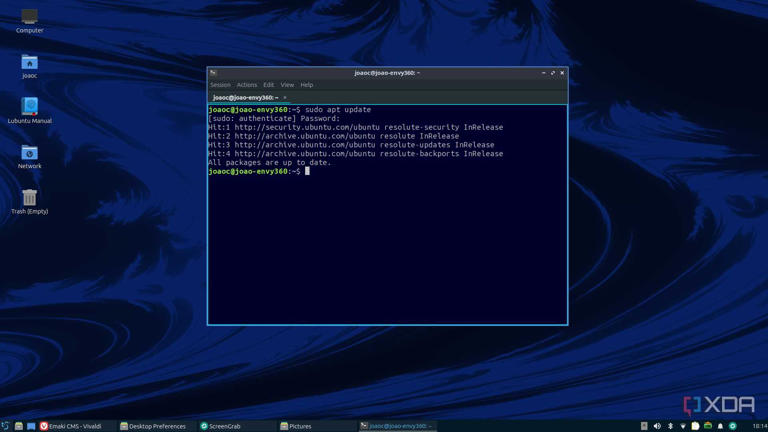Screen dimensions: 768x432
Task: Open the Computer desktop icon
Action: click(29, 21)
